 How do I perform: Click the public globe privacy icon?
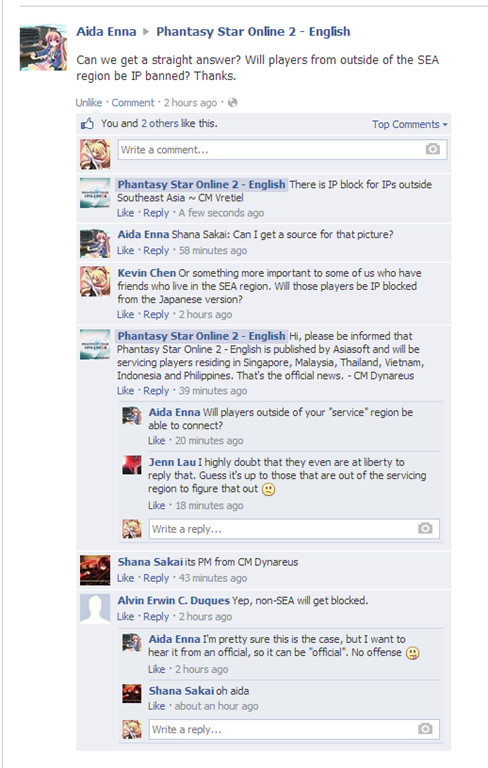tap(233, 102)
